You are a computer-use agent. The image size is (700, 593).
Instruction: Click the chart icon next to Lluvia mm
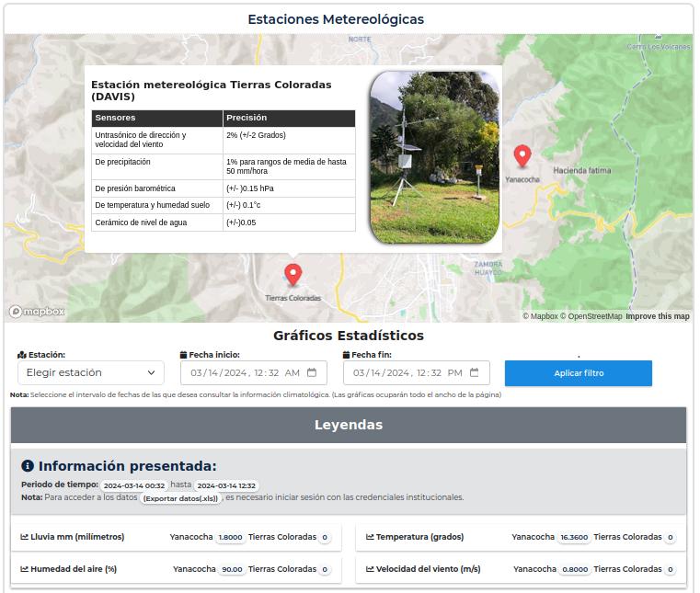tap(25, 537)
